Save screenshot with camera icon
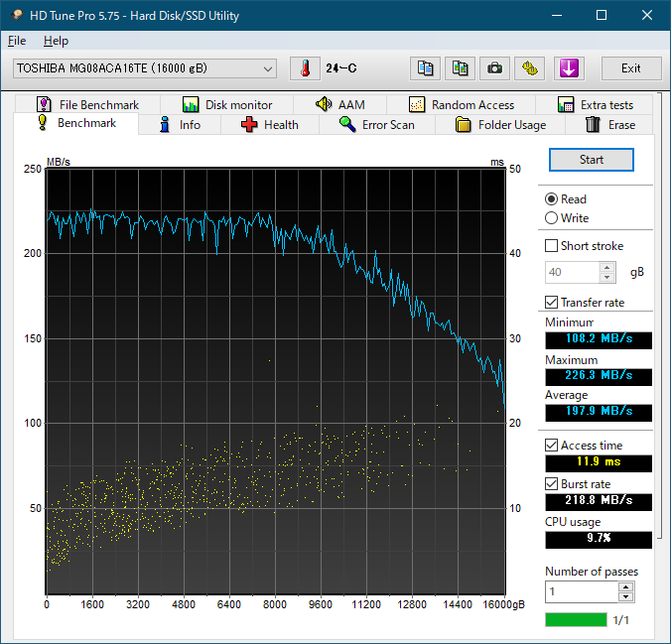671x644 pixels. coord(494,68)
